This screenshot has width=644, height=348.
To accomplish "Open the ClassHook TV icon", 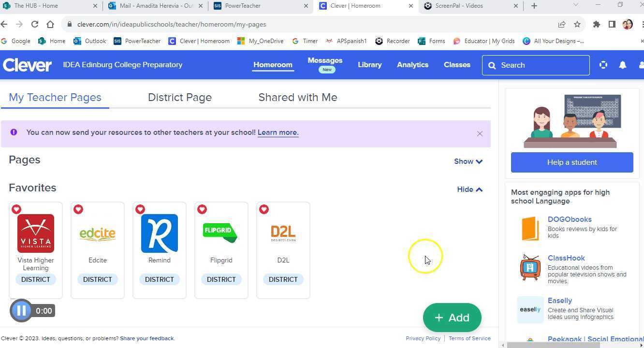I will click(x=530, y=267).
